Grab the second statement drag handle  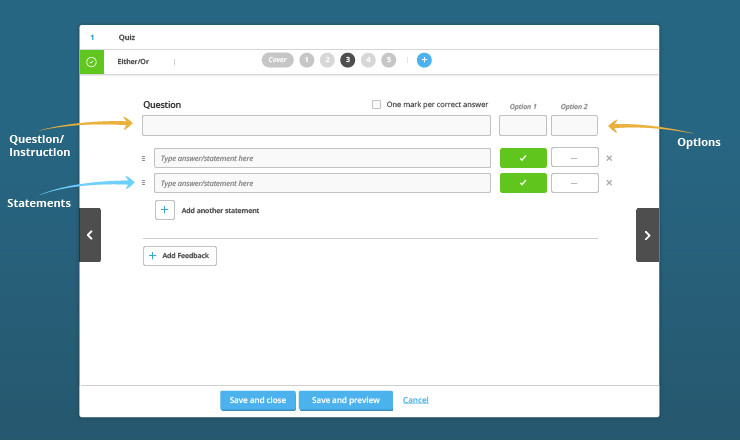[143, 183]
